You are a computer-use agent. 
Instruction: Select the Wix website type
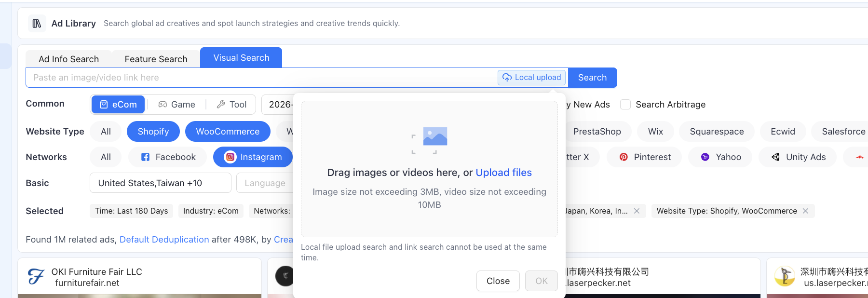[655, 132]
